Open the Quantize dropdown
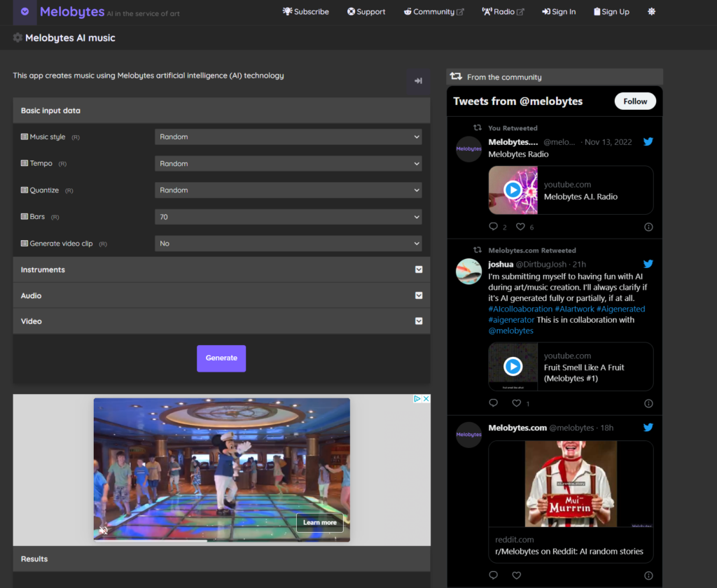Screen dimensions: 717x588 (x=288, y=190)
